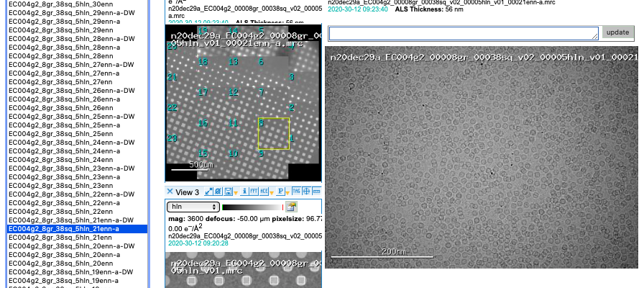Click atlas target number 12

[234, 92]
